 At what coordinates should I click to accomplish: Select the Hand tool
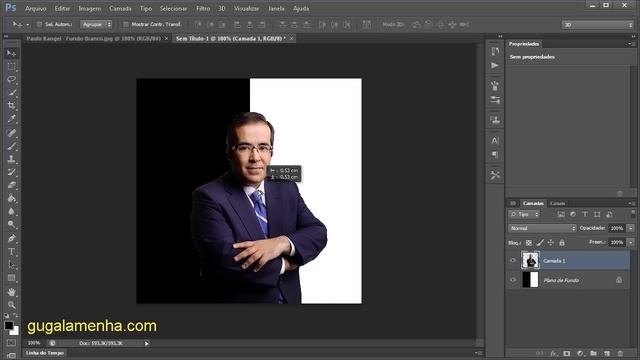tap(11, 292)
